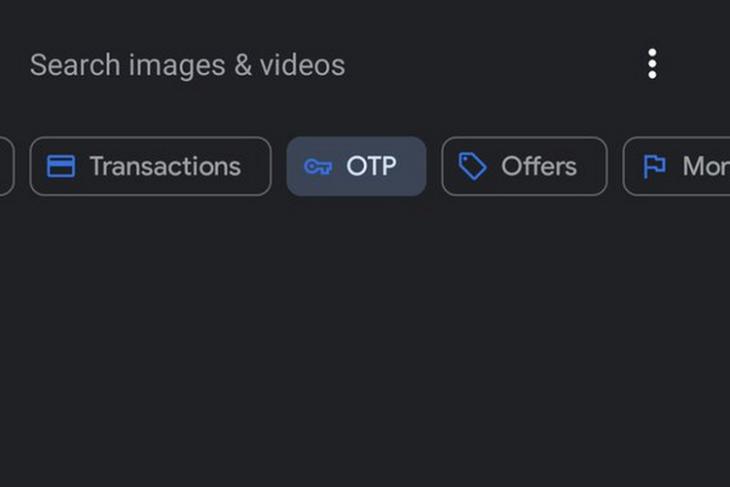Click the Transactions label text
730x487 pixels.
165,166
